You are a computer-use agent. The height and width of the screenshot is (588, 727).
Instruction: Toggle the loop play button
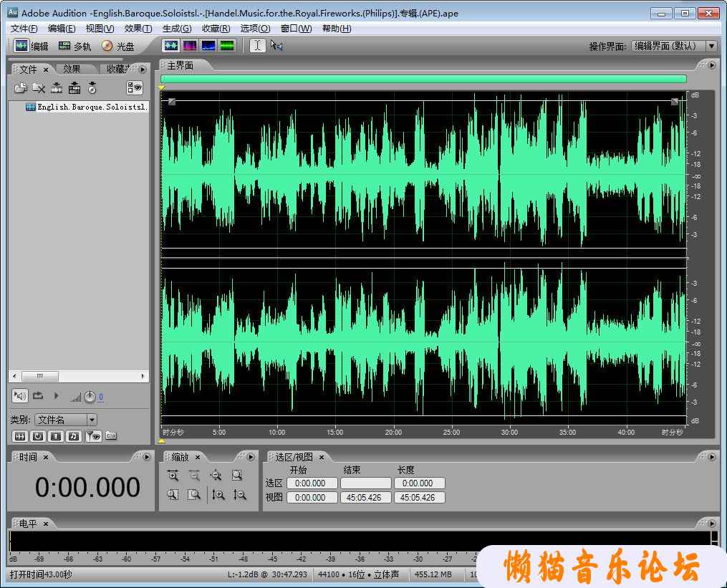[x=38, y=395]
